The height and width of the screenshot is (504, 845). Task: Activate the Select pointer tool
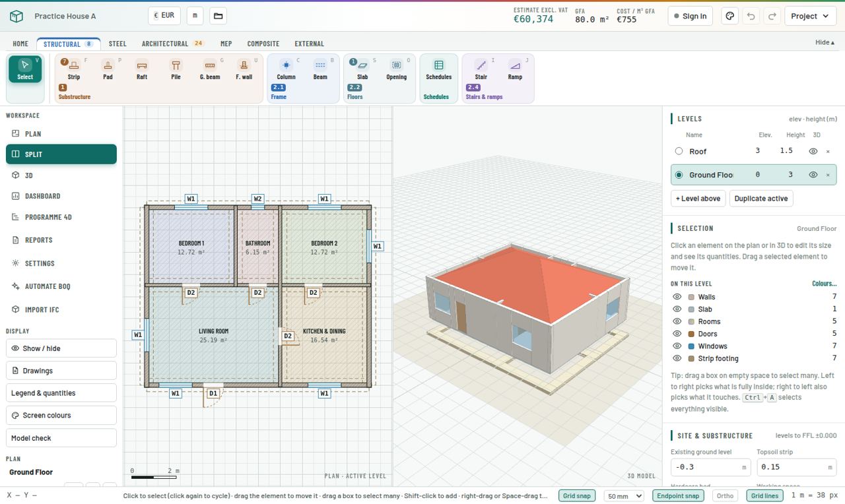pos(25,69)
